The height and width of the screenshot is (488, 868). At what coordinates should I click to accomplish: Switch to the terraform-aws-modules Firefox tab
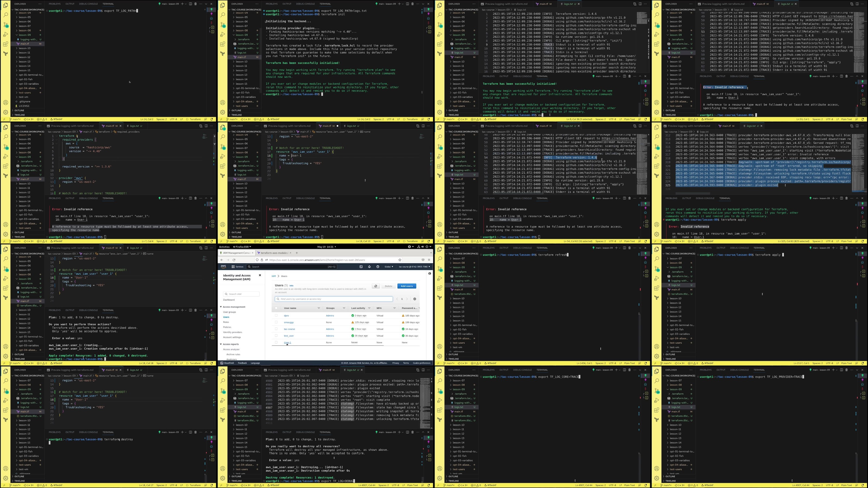click(x=274, y=253)
